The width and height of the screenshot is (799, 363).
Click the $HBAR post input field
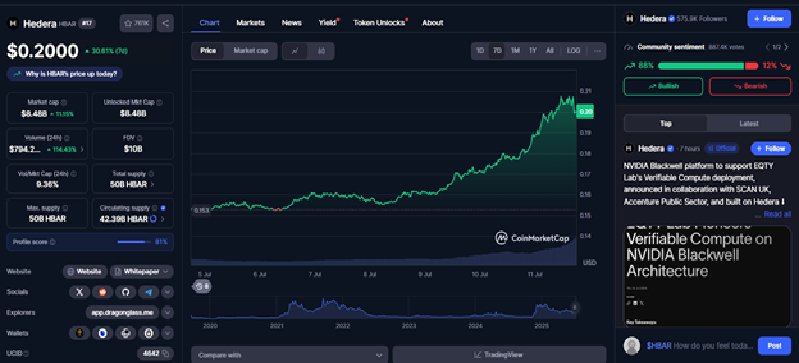coord(700,346)
